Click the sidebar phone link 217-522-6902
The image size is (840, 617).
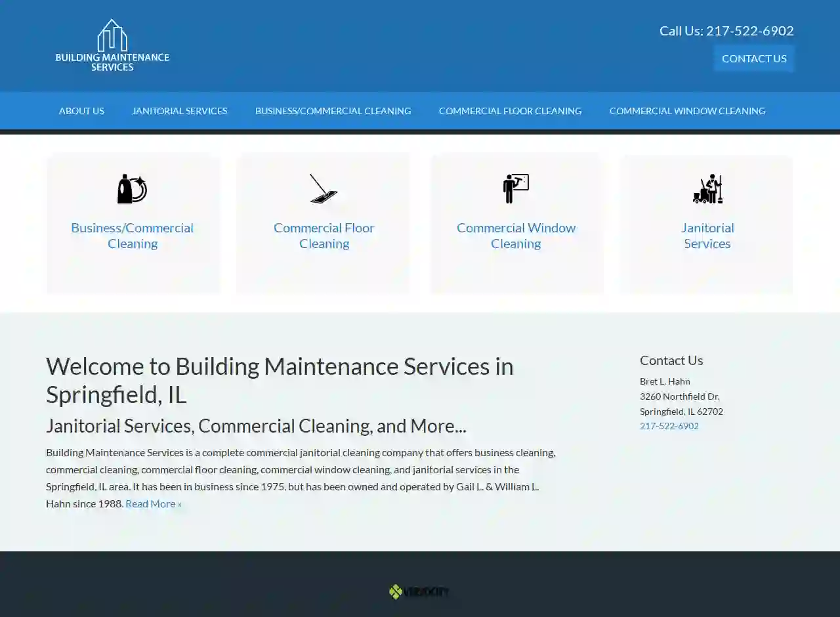click(669, 426)
